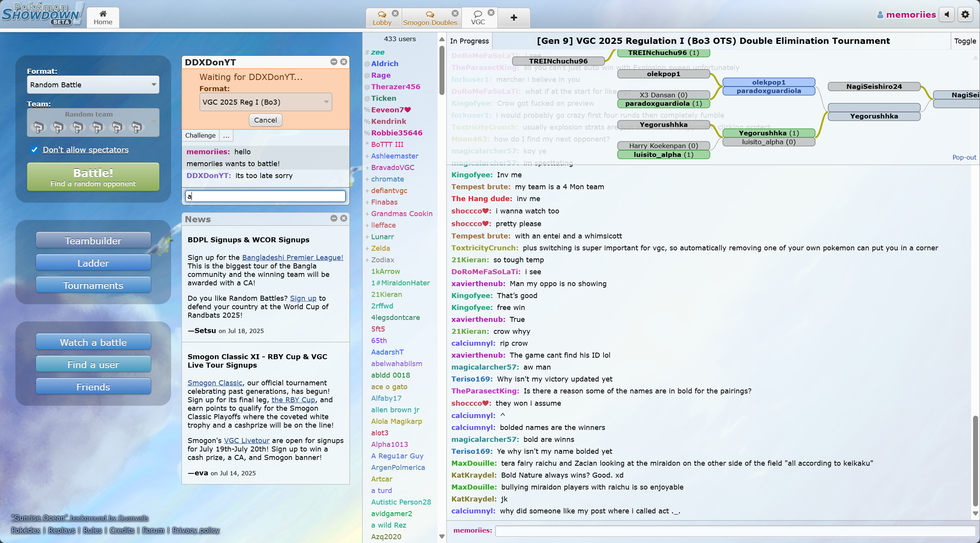Screen dimensions: 980x543
Task: Click the user Therazer456 in the user list
Action: tap(396, 87)
